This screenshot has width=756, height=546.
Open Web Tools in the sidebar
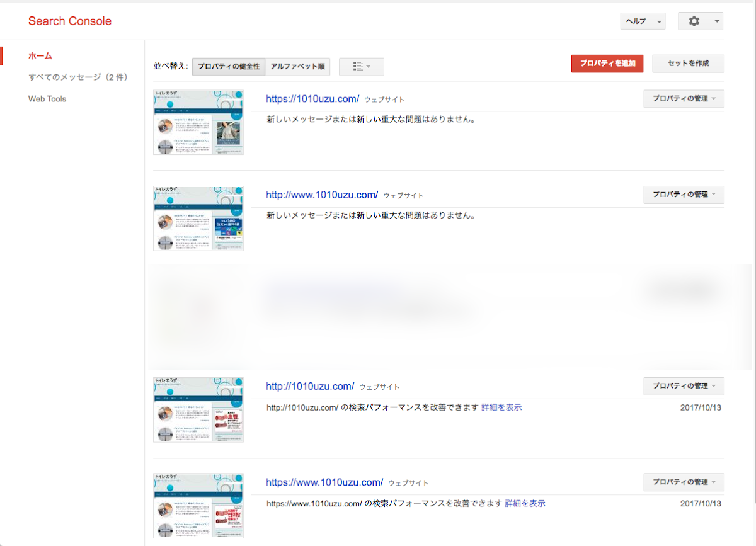[47, 99]
